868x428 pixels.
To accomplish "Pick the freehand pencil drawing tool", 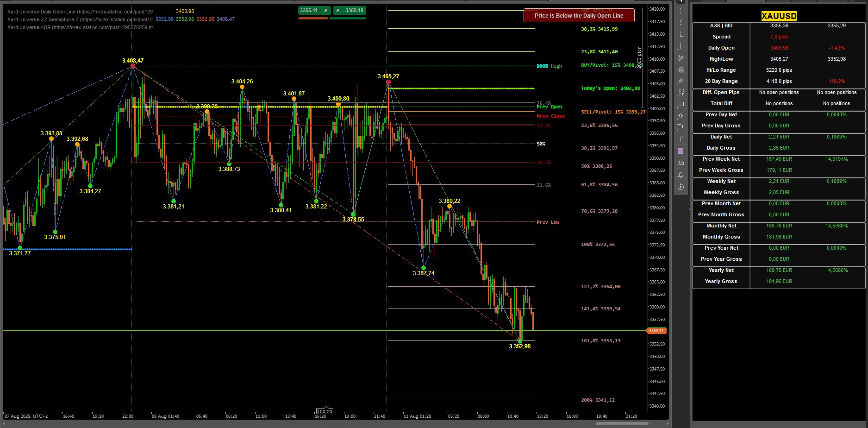I will tap(681, 58).
